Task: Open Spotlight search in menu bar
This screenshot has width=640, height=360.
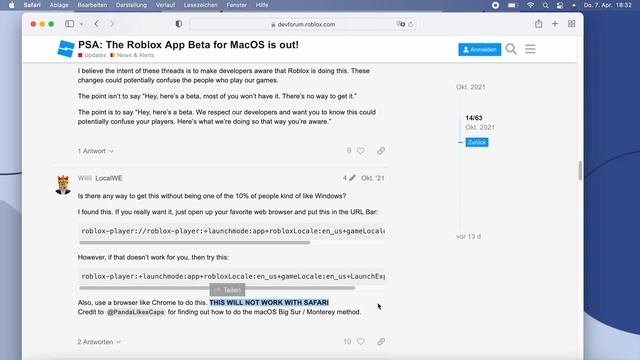Action: 545,5
